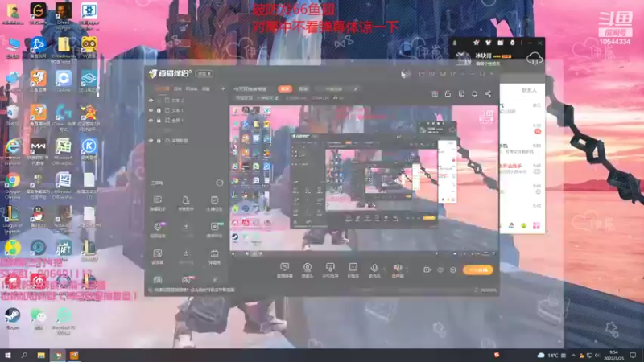Expand microphone options arrow
644x362 pixels.
[384, 269]
